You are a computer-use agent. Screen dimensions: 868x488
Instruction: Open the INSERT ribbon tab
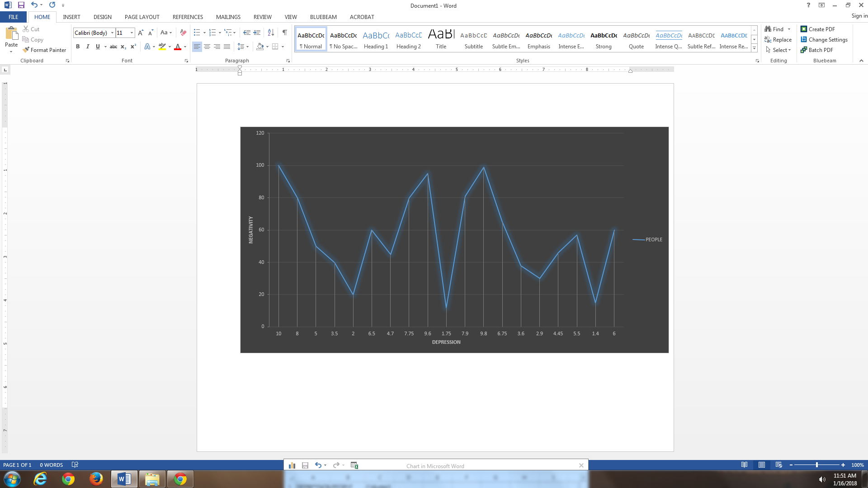coord(71,17)
